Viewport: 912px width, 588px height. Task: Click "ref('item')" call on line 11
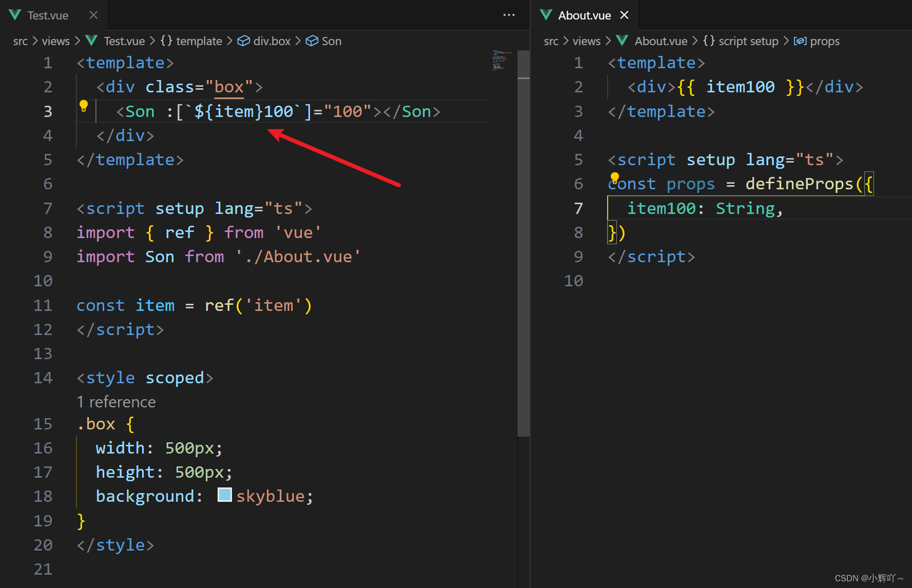pyautogui.click(x=258, y=305)
